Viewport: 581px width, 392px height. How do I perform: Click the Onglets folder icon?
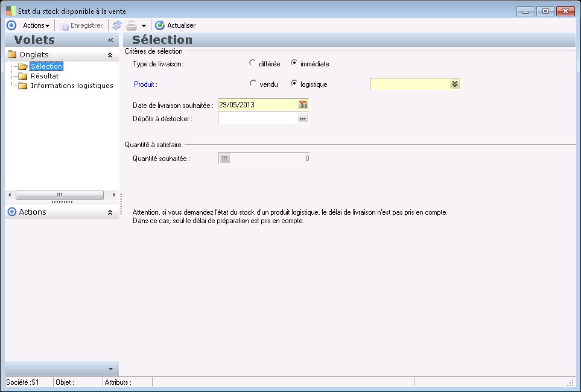pos(12,54)
